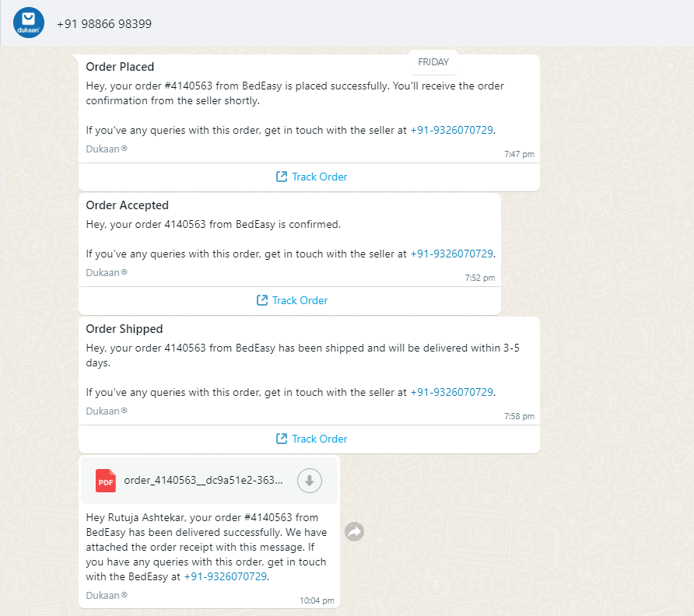Click the 10:04 pm timestamp
Viewport: 694px width, 616px height.
tap(317, 600)
